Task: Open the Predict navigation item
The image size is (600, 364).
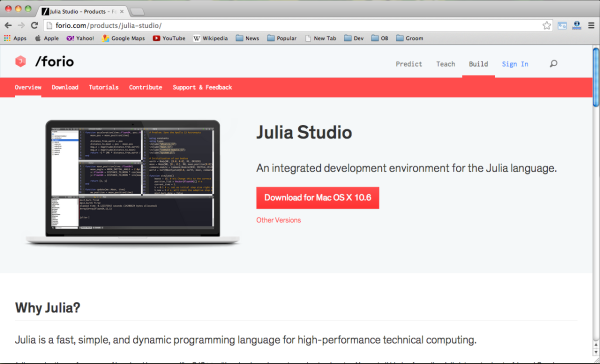Action: pyautogui.click(x=409, y=64)
